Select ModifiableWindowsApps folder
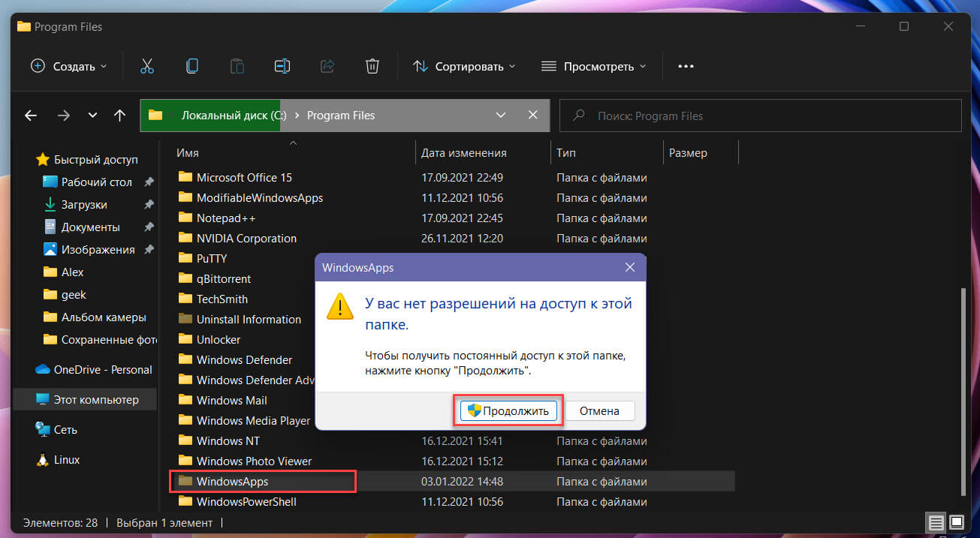This screenshot has width=980, height=538. [260, 198]
